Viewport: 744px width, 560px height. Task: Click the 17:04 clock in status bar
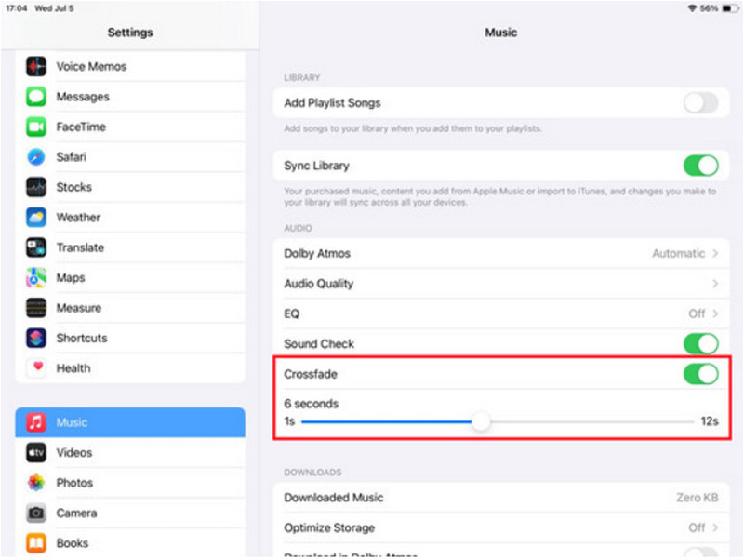16,8
